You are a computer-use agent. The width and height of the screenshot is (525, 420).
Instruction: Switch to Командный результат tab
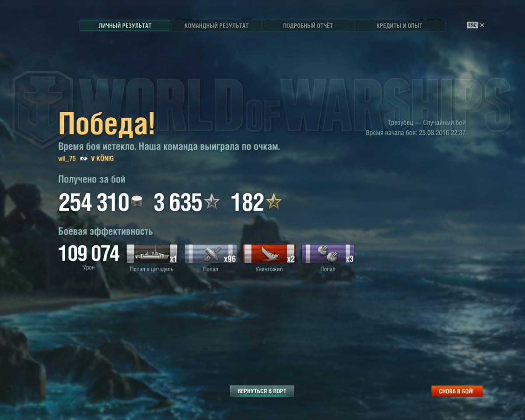tap(216, 26)
